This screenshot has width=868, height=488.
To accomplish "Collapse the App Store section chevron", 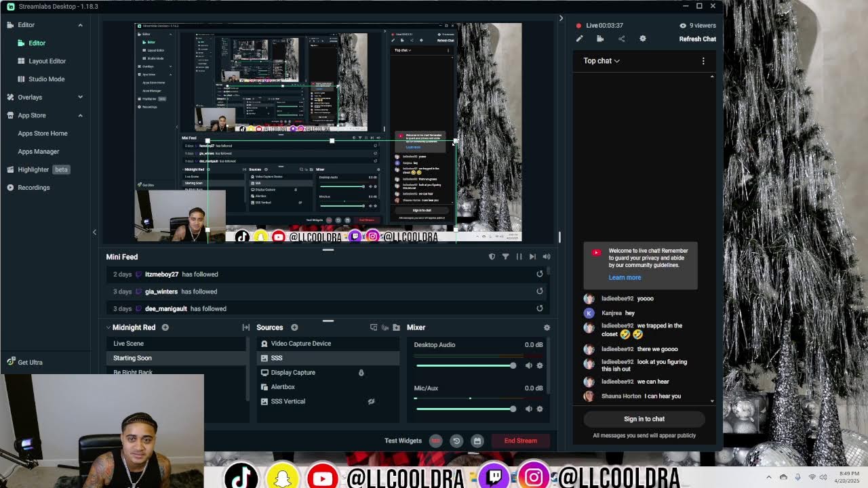I will point(80,115).
